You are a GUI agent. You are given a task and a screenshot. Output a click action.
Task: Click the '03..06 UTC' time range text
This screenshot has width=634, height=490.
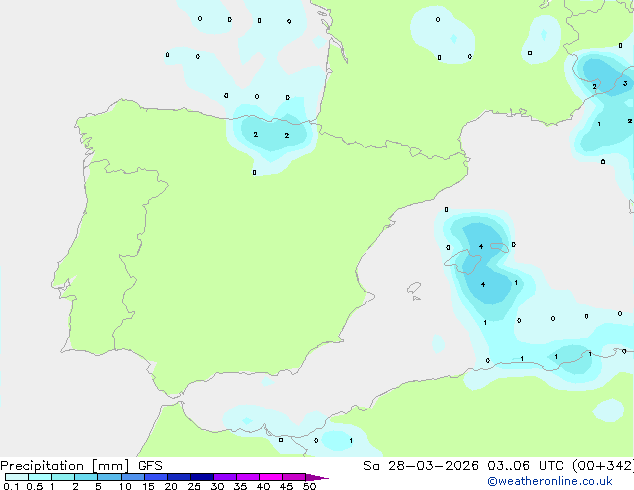click(525, 466)
